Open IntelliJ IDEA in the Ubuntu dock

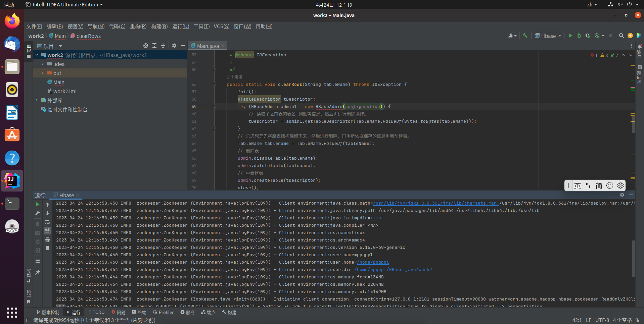coord(12,180)
